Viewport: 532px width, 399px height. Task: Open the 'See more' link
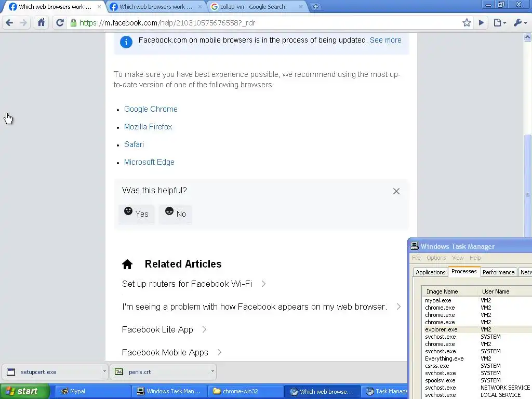[x=385, y=40]
